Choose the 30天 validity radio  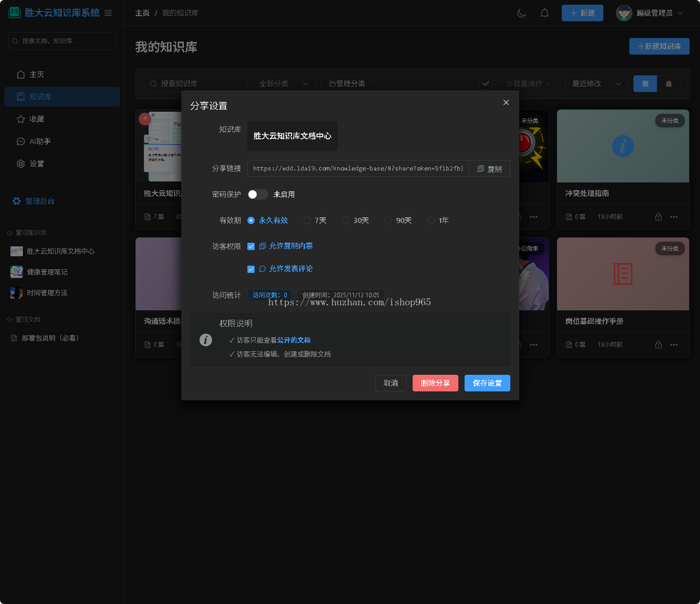(355, 221)
